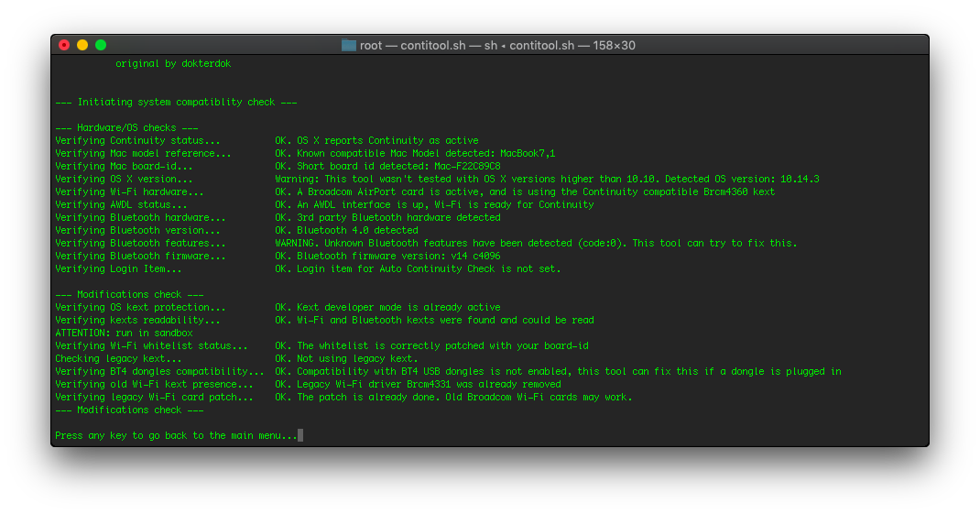The height and width of the screenshot is (514, 980).
Task: Minimize terminal window with yellow button
Action: click(x=82, y=45)
